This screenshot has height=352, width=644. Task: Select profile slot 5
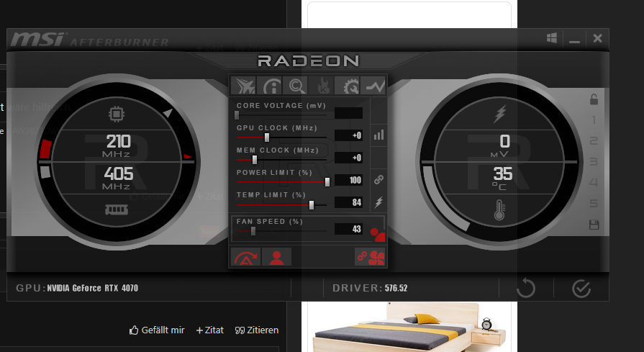click(x=594, y=203)
